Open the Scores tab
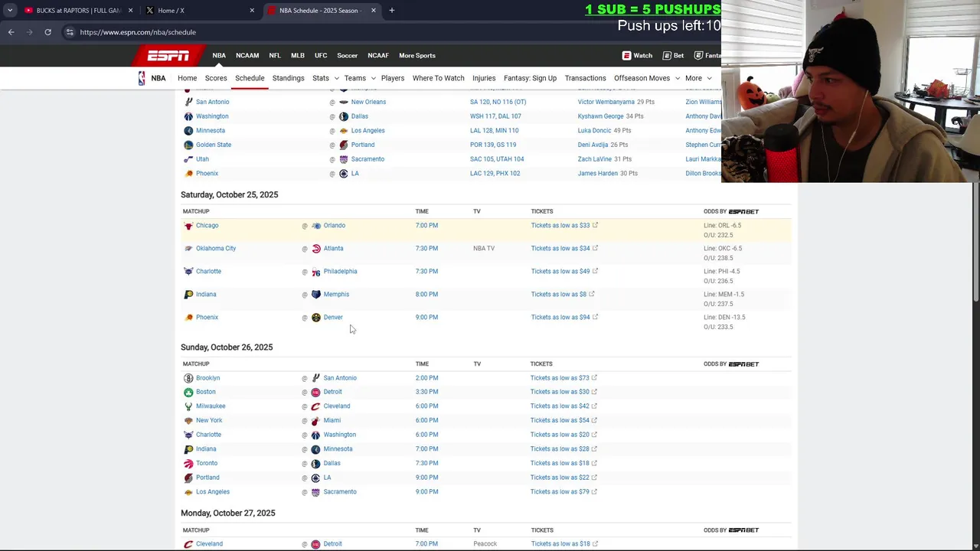980x551 pixels. tap(216, 78)
